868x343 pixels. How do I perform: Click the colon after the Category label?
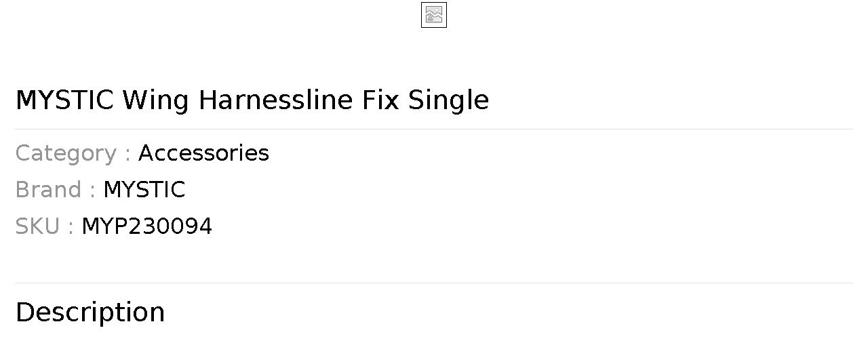(127, 155)
